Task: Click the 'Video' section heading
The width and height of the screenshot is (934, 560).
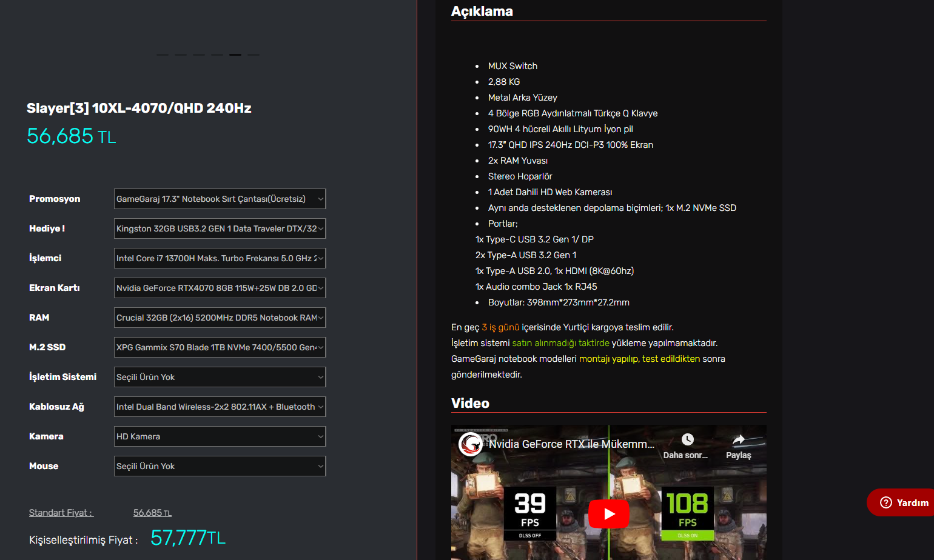Action: [x=470, y=403]
